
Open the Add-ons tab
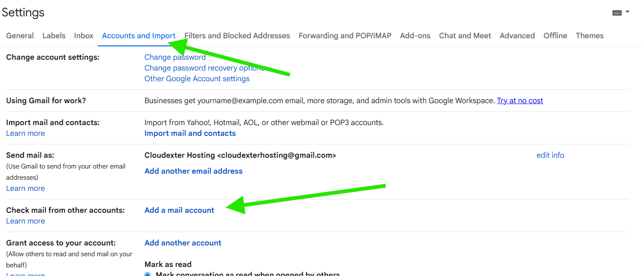click(415, 36)
